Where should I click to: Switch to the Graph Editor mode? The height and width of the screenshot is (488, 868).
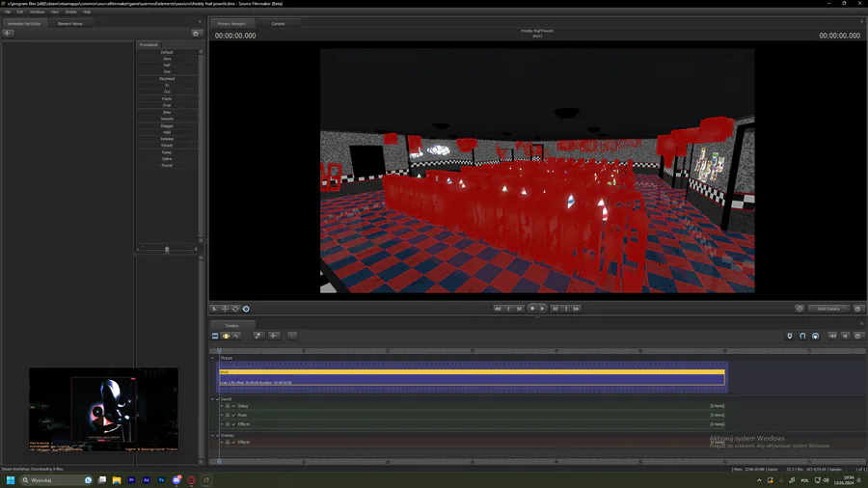pyautogui.click(x=236, y=336)
